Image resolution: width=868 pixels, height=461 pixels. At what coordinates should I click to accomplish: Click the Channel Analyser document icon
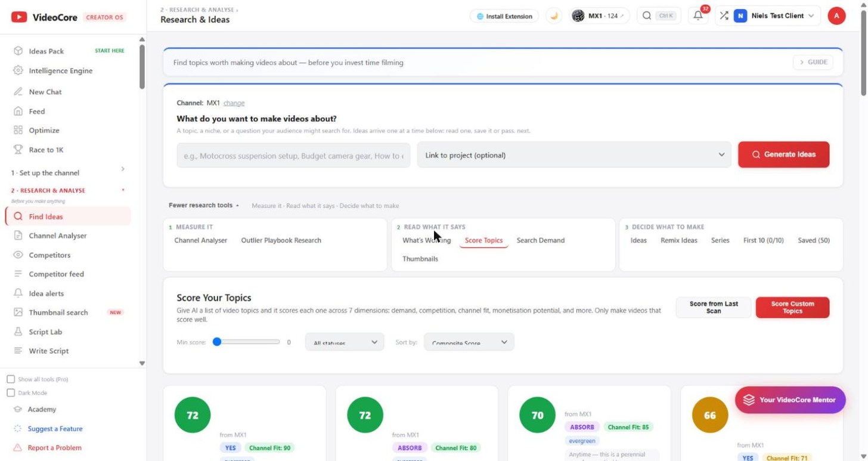tap(18, 236)
